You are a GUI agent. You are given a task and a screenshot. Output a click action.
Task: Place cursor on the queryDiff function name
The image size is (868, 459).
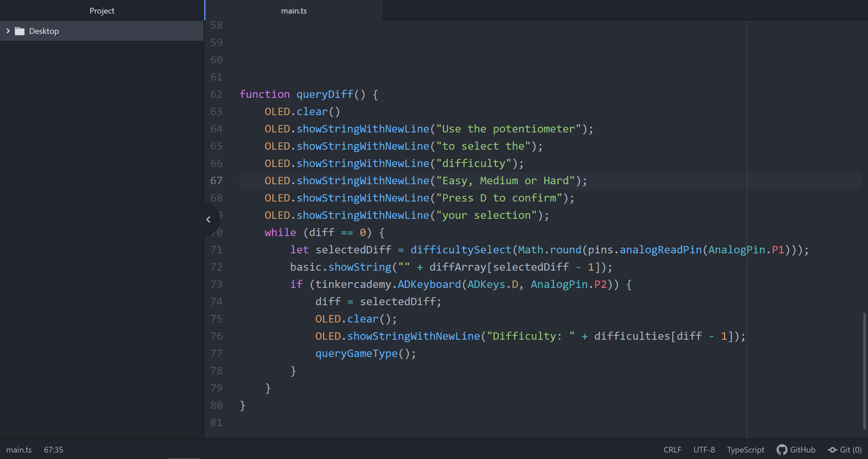click(325, 94)
